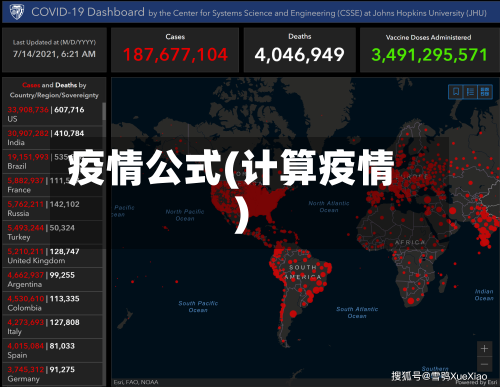Select the Spain row in country list
The image size is (500, 387).
point(53,351)
